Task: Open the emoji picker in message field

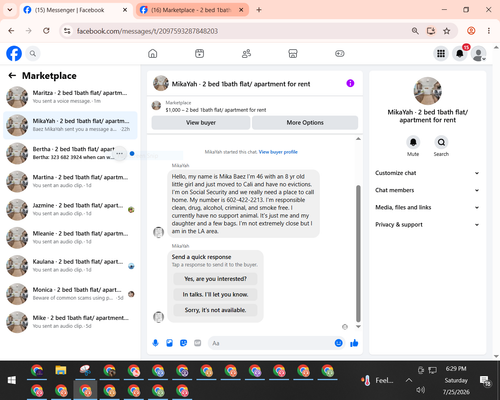Action: 339,343
